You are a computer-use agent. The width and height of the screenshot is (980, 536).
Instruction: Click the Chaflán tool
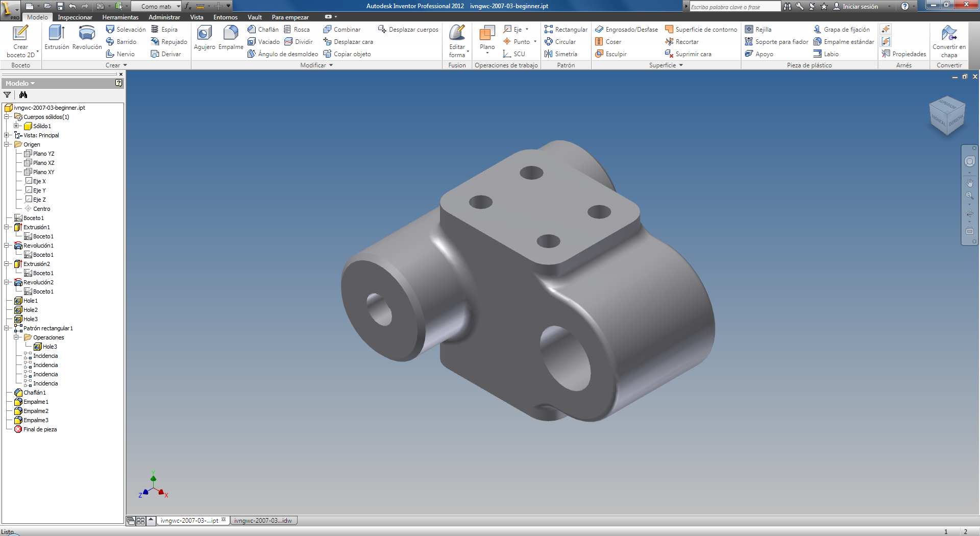[x=263, y=30]
